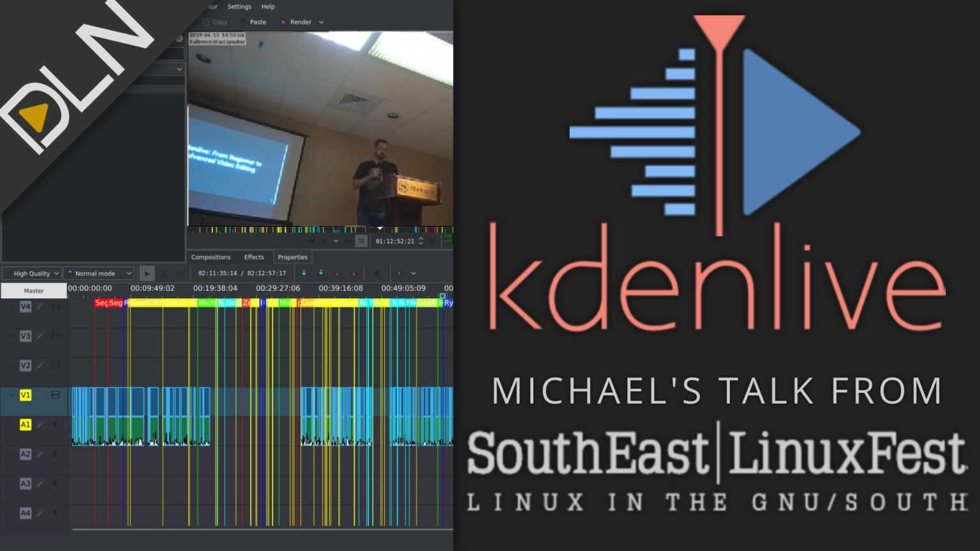Click the timeline horizontal scrollbar

pos(262,529)
